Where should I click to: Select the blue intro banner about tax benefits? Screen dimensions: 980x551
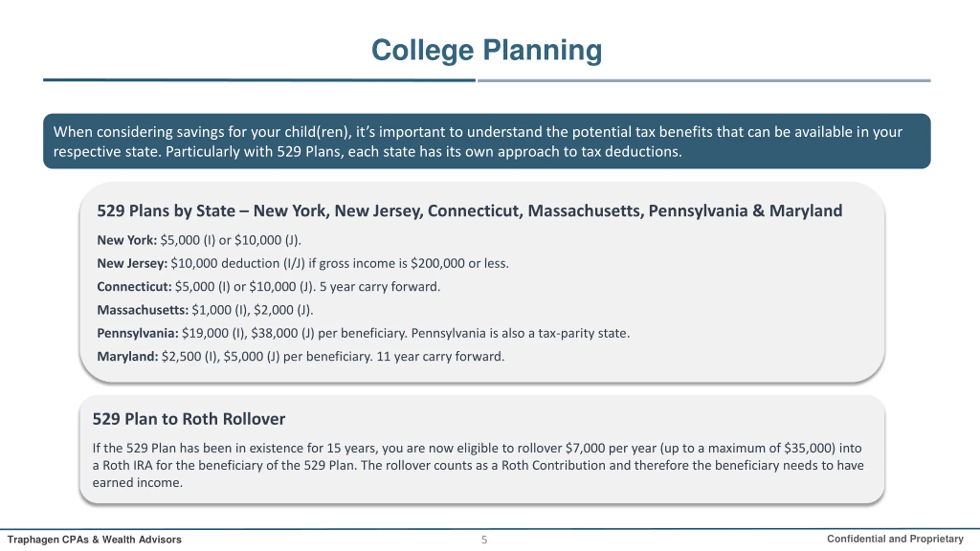click(487, 141)
